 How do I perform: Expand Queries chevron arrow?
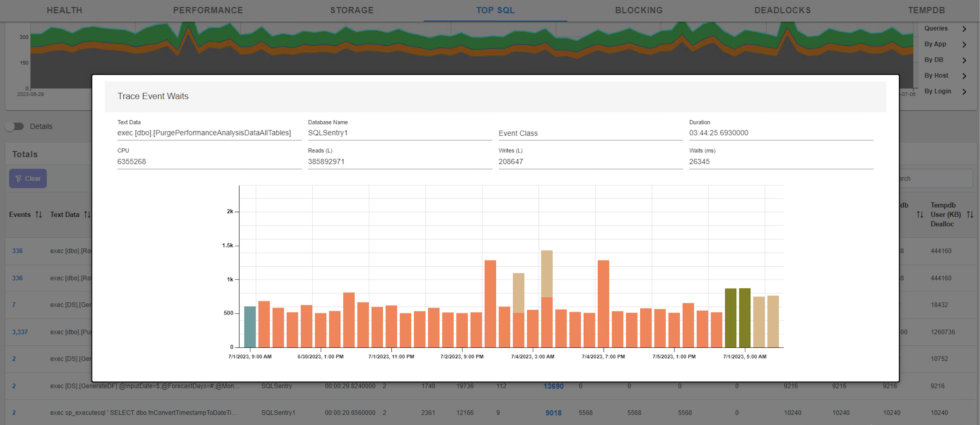964,29
